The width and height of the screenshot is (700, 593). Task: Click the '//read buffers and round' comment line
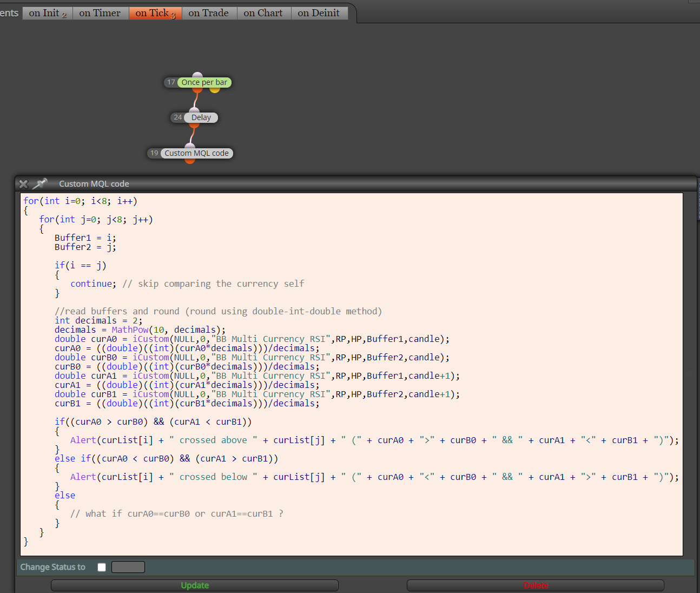point(218,311)
